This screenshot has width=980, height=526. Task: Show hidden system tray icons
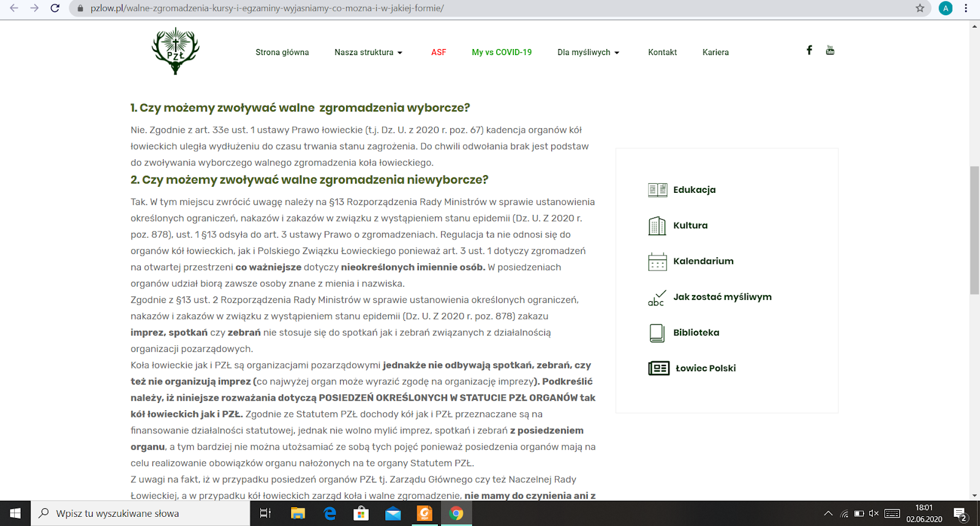(828, 513)
